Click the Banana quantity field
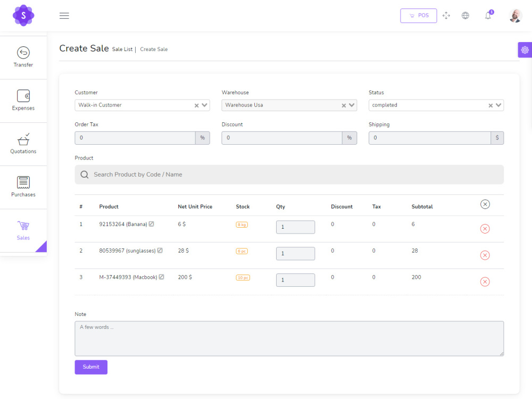Screen dimensions: 532x399 [295, 227]
